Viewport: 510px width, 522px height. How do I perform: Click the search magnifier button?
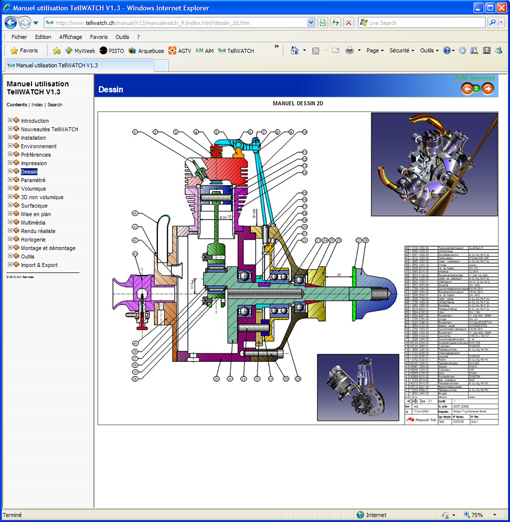492,23
